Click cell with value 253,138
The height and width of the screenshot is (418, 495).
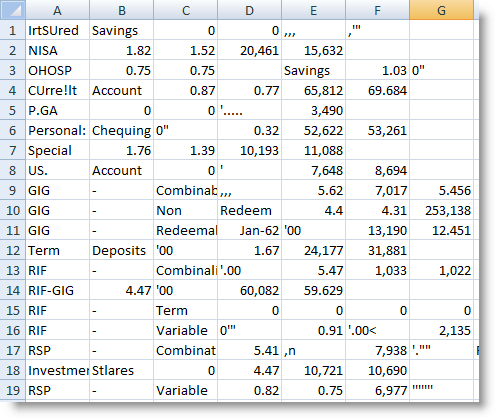(441, 210)
